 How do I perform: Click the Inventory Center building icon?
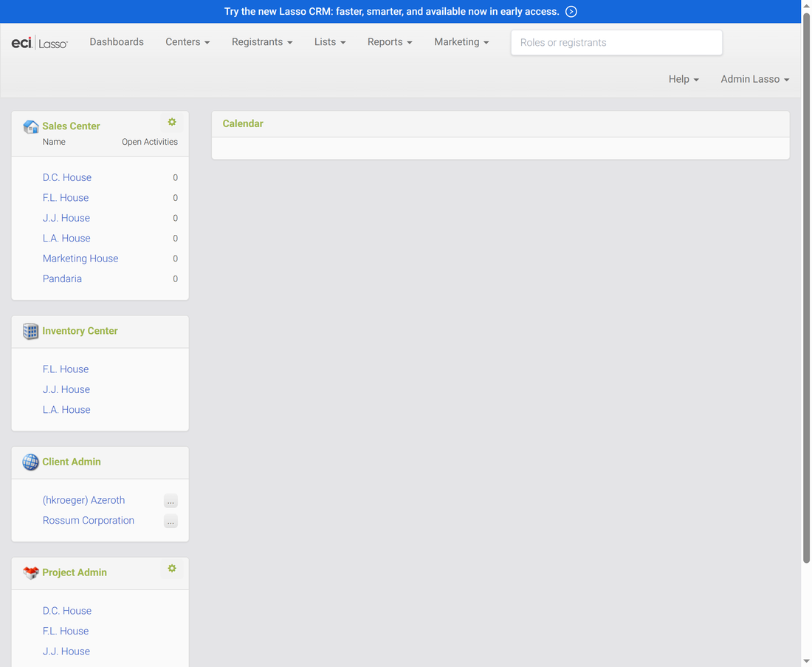30,331
